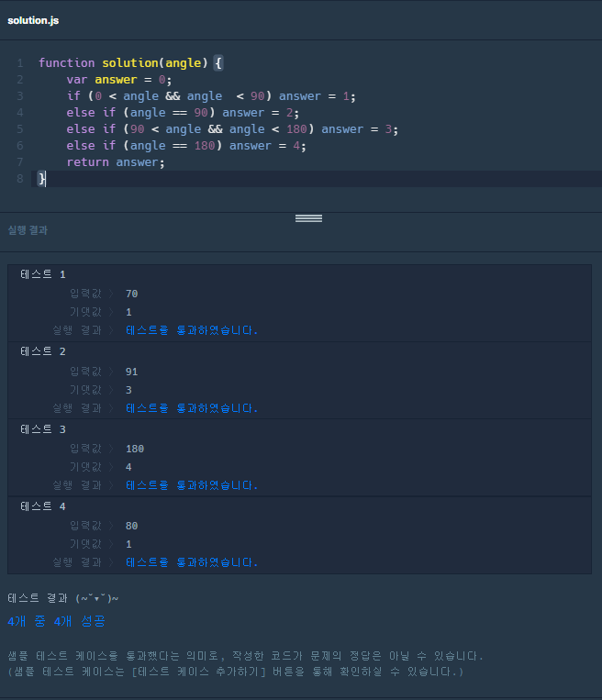Select the solution.js file tab
This screenshot has height=700, width=602.
tap(33, 20)
